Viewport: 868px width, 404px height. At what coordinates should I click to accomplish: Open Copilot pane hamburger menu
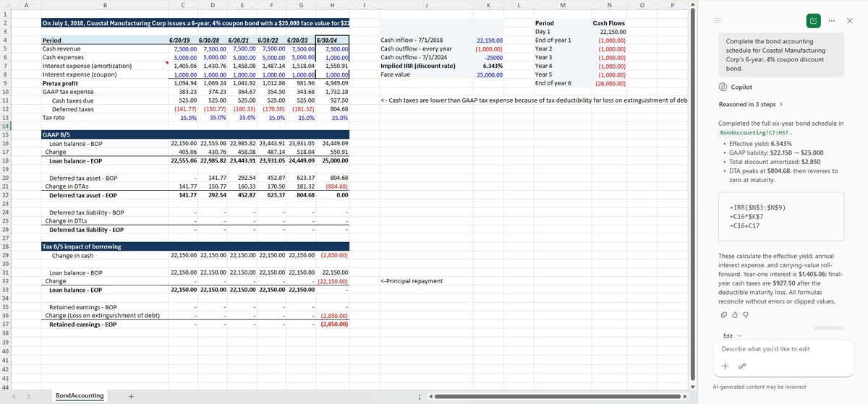(x=719, y=21)
